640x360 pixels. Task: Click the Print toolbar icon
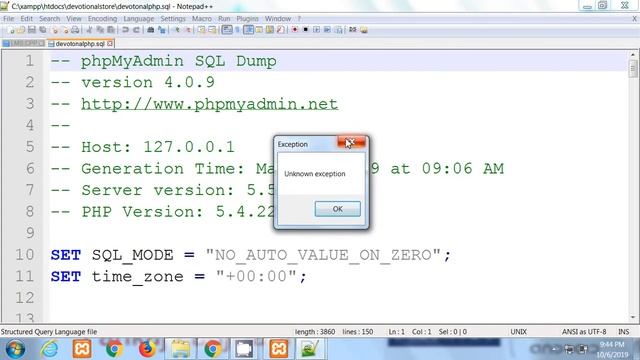click(x=75, y=30)
